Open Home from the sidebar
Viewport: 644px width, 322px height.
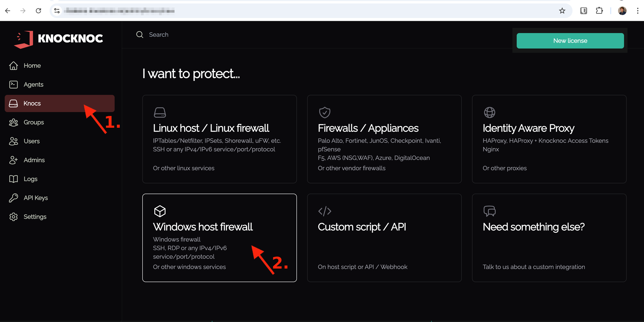tap(32, 65)
